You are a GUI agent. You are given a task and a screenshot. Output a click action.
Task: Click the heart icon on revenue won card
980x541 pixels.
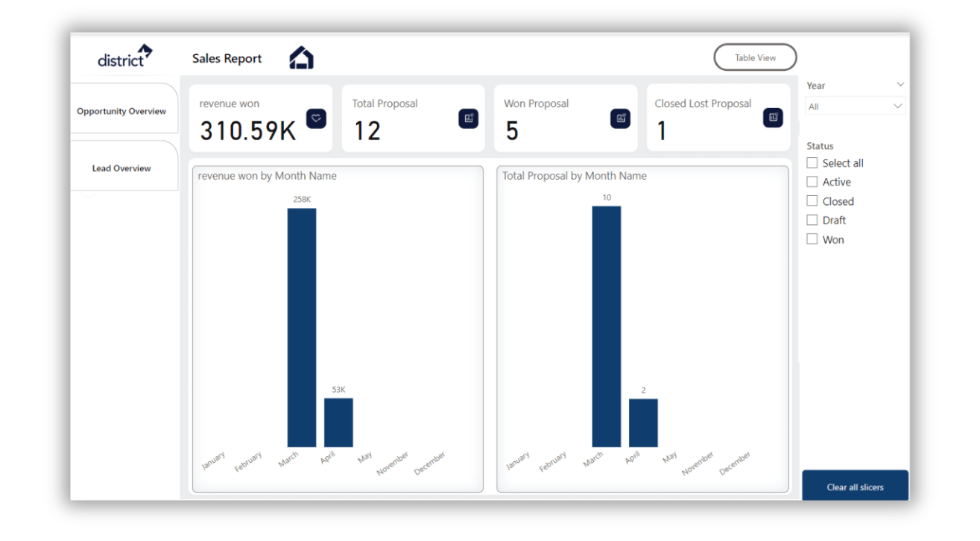(316, 117)
